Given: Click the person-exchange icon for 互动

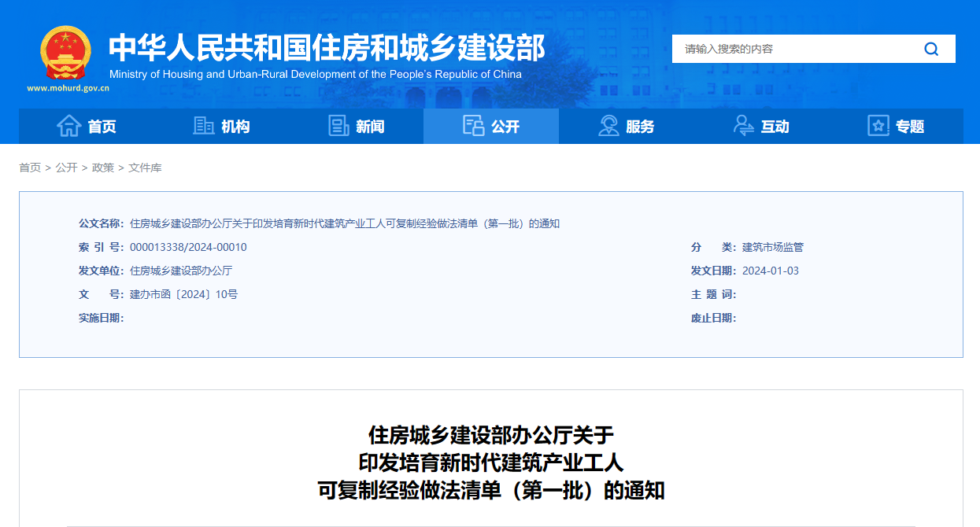Looking at the screenshot, I should 743,126.
